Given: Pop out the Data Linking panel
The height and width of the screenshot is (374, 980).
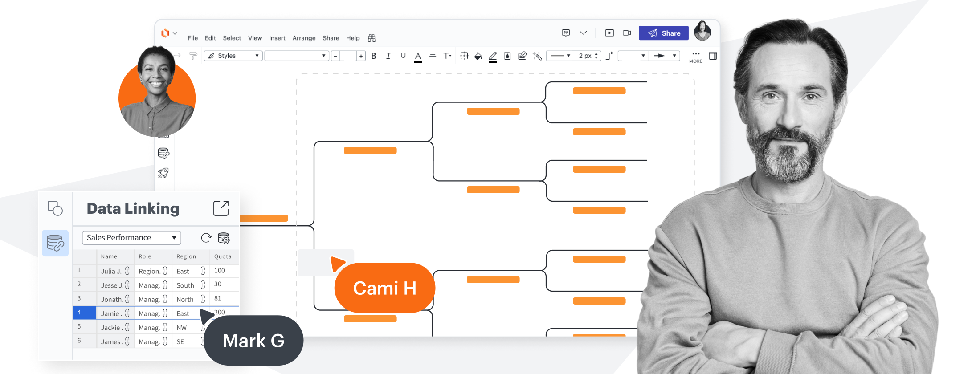Looking at the screenshot, I should (221, 208).
